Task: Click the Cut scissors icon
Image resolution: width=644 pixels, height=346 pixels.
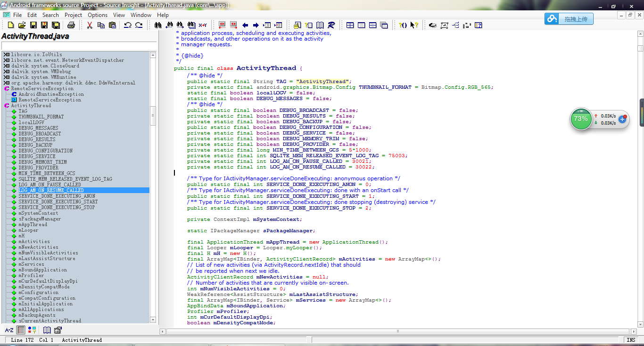Action: (90, 25)
